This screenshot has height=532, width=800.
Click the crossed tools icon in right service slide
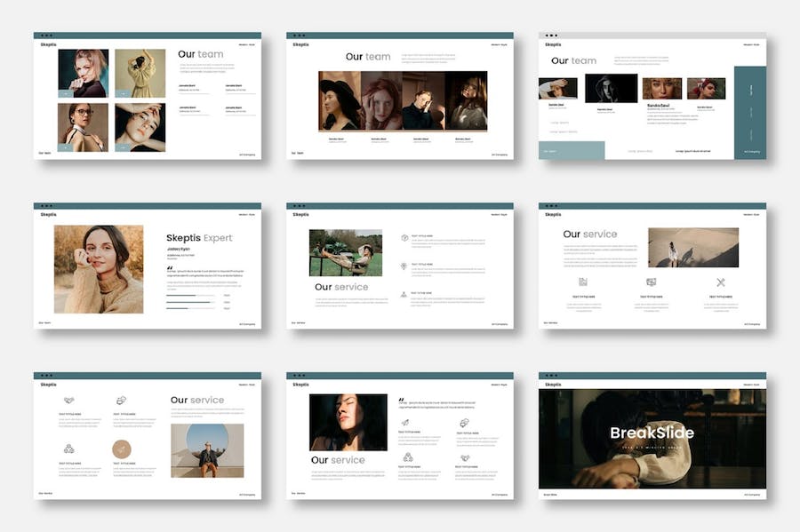[x=721, y=282]
